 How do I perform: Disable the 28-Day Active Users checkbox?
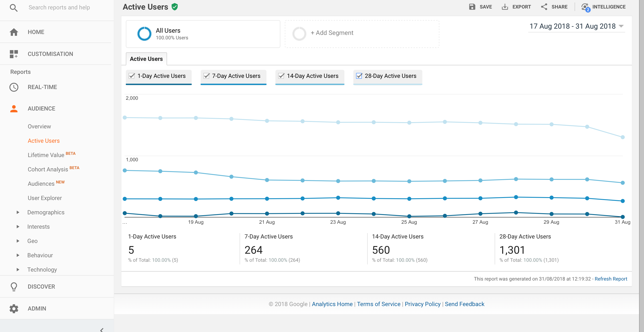point(359,76)
